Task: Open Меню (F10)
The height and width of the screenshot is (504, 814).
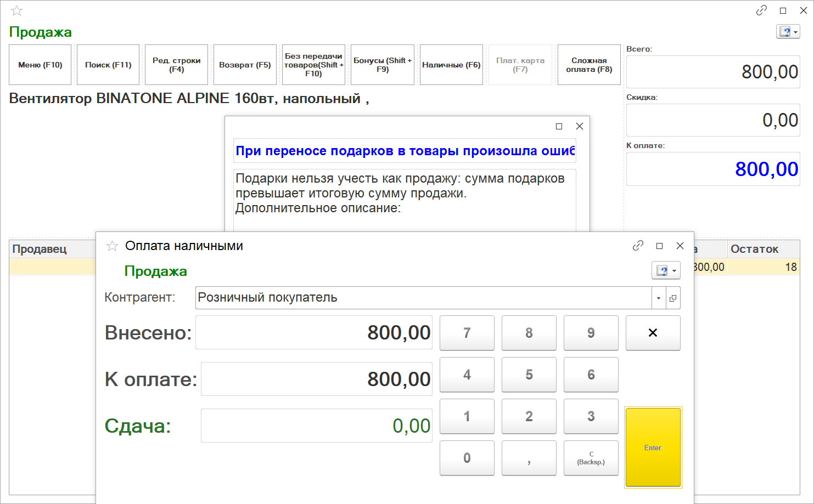Action: tap(40, 65)
